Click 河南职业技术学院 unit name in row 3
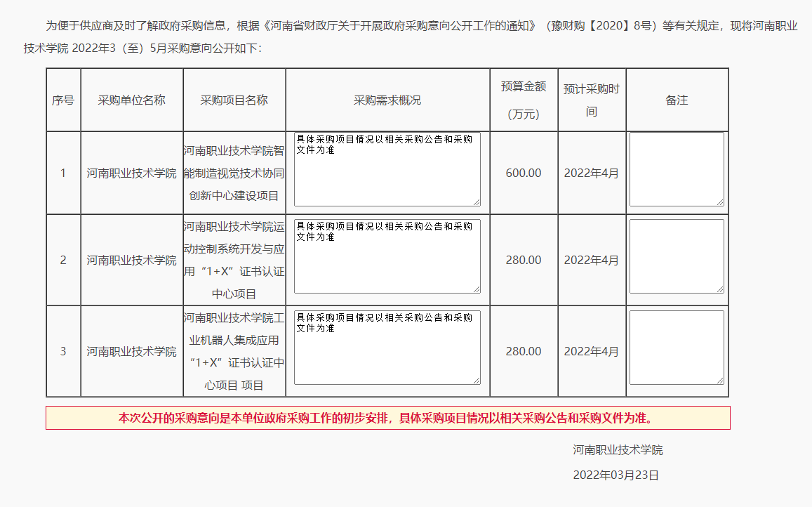 click(131, 352)
